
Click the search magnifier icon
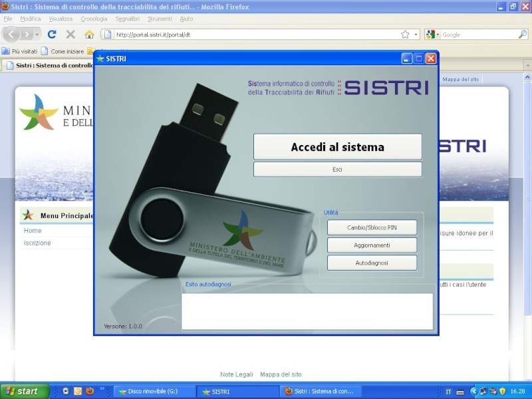tap(523, 35)
